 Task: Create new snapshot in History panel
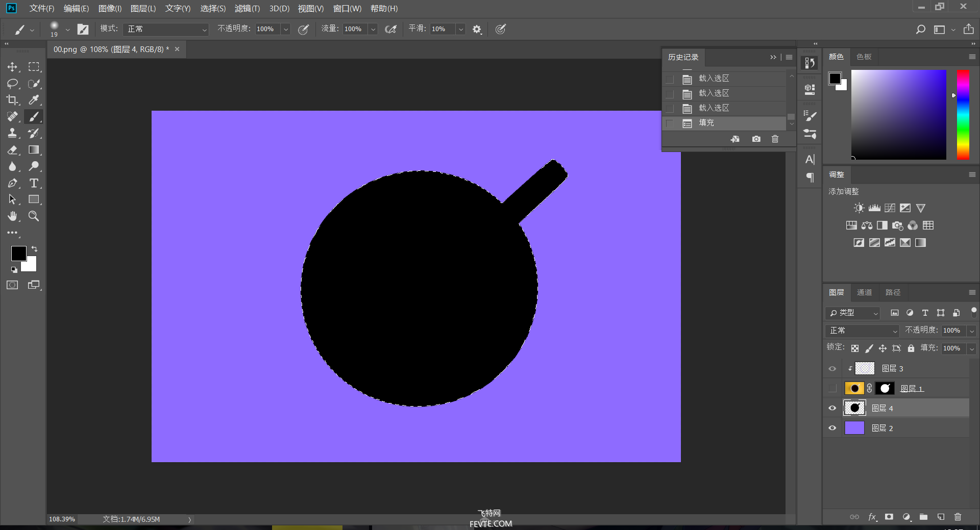click(756, 139)
